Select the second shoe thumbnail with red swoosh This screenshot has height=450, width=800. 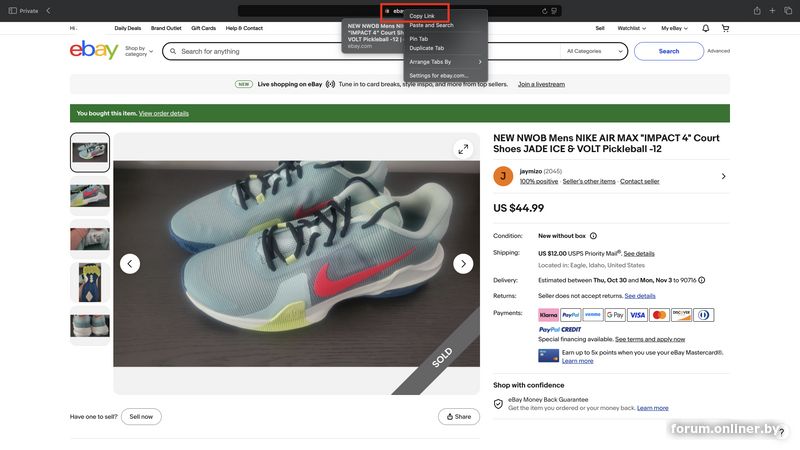tap(90, 195)
